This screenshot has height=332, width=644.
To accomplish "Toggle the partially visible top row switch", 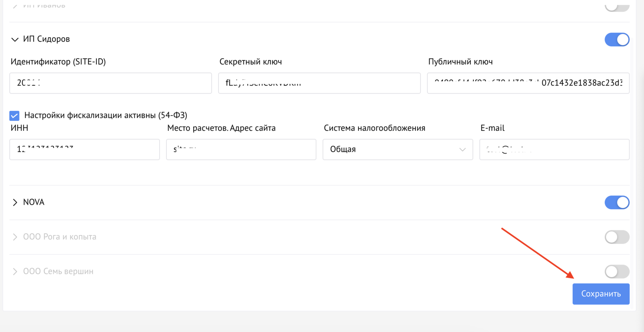I will point(616,7).
